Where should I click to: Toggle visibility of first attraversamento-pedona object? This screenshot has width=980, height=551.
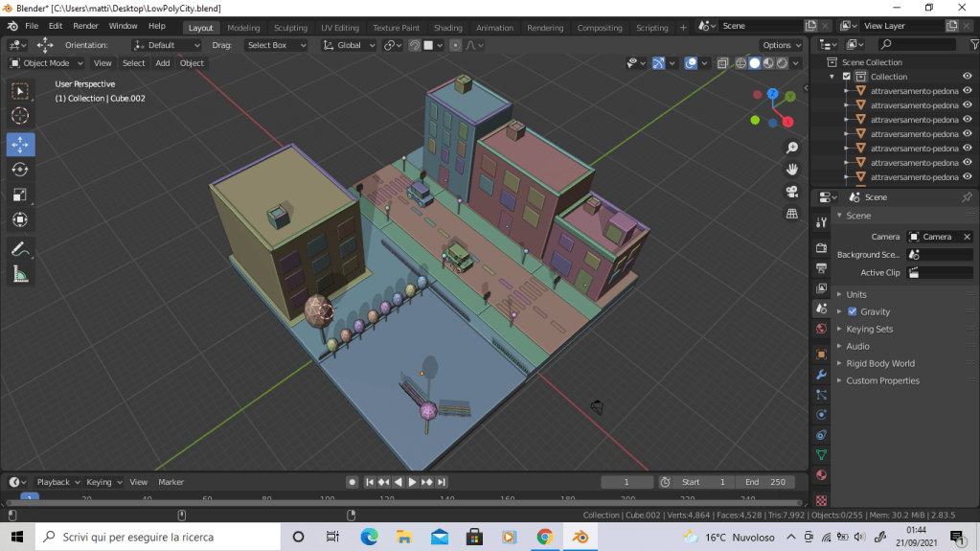pos(967,91)
